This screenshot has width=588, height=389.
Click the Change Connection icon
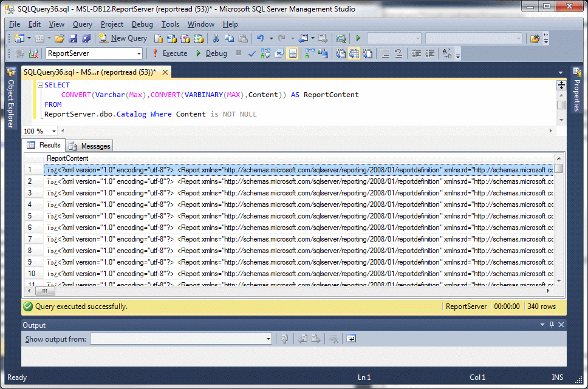32,53
